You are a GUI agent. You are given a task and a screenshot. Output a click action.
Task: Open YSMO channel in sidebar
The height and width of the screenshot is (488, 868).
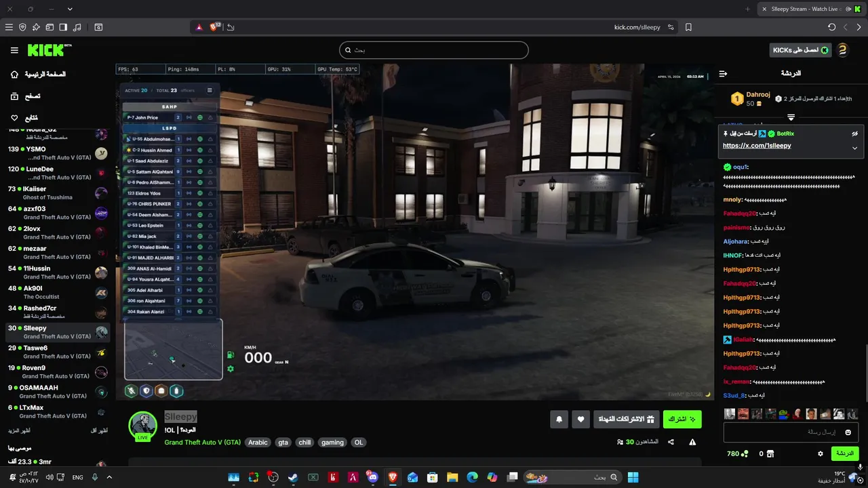pos(58,153)
